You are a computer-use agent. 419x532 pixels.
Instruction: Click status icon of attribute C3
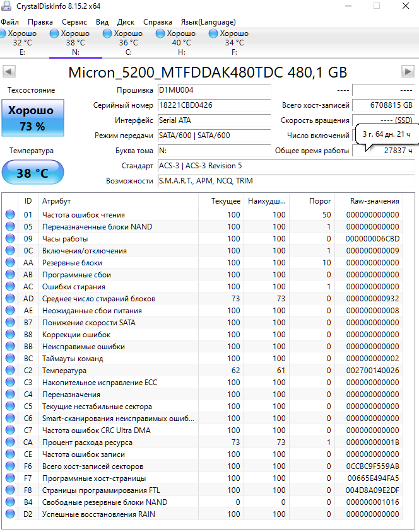pos(10,383)
